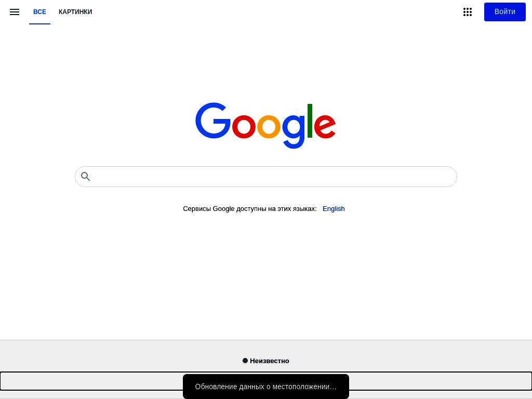Click the Неизвестно location label
Image resolution: width=532 pixels, height=399 pixels.
pyautogui.click(x=270, y=361)
